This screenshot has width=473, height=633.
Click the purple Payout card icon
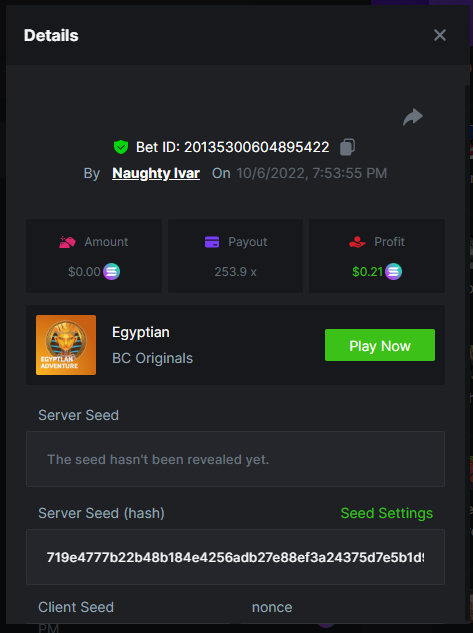click(x=212, y=242)
